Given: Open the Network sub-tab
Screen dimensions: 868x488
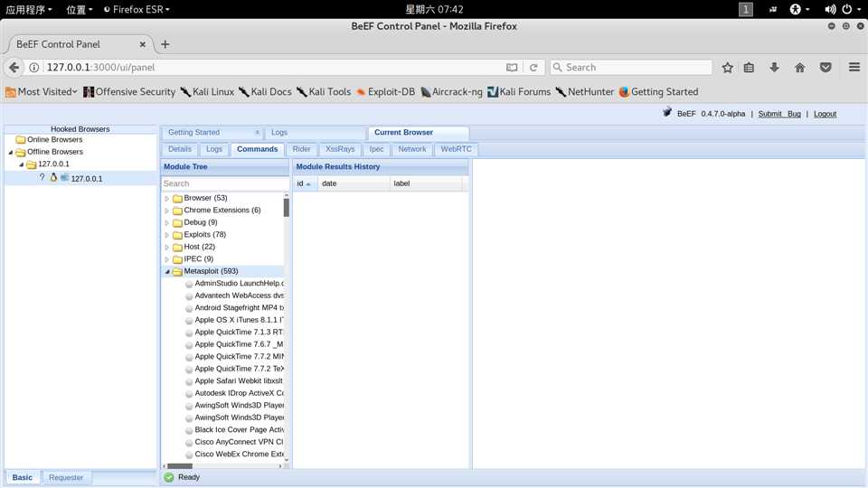Looking at the screenshot, I should tap(412, 149).
